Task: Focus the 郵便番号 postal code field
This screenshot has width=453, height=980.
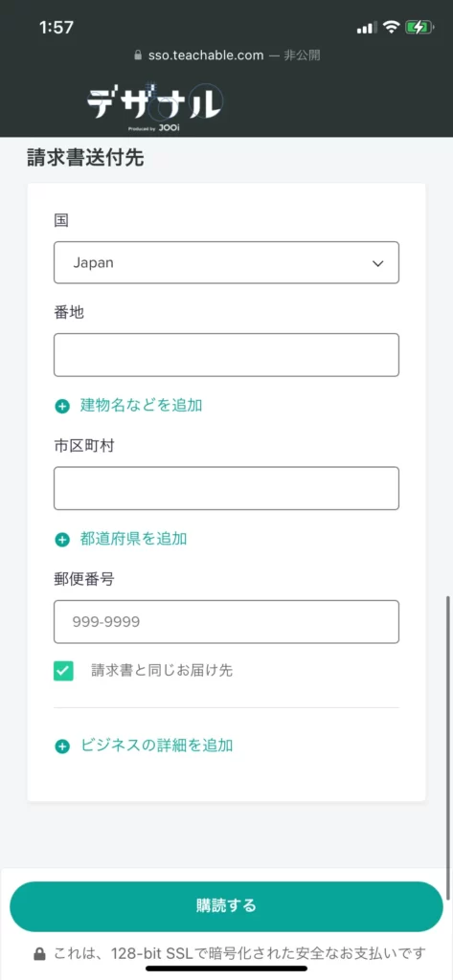Action: click(226, 622)
